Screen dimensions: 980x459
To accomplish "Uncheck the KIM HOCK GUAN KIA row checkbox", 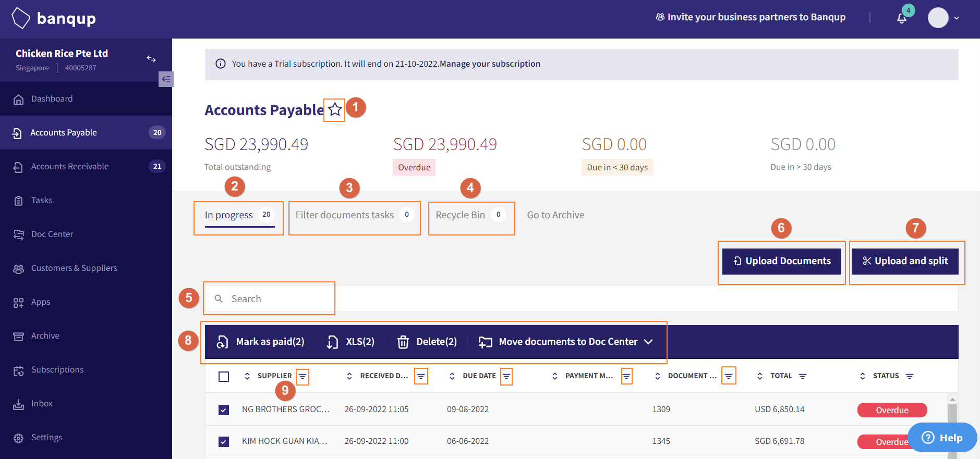I will pyautogui.click(x=224, y=442).
